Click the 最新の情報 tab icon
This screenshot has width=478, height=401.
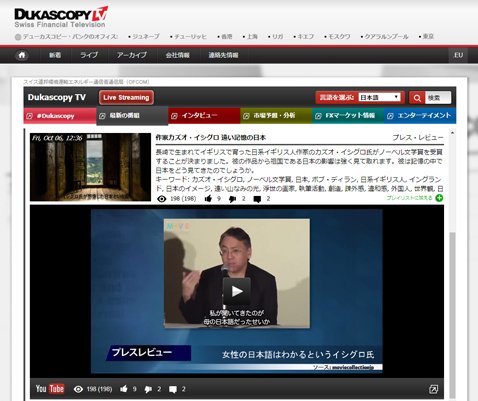(x=102, y=116)
